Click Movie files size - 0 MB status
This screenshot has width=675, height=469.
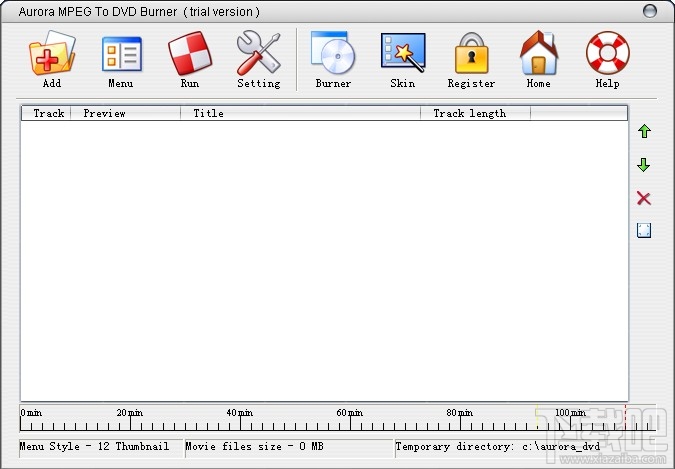pyautogui.click(x=254, y=447)
